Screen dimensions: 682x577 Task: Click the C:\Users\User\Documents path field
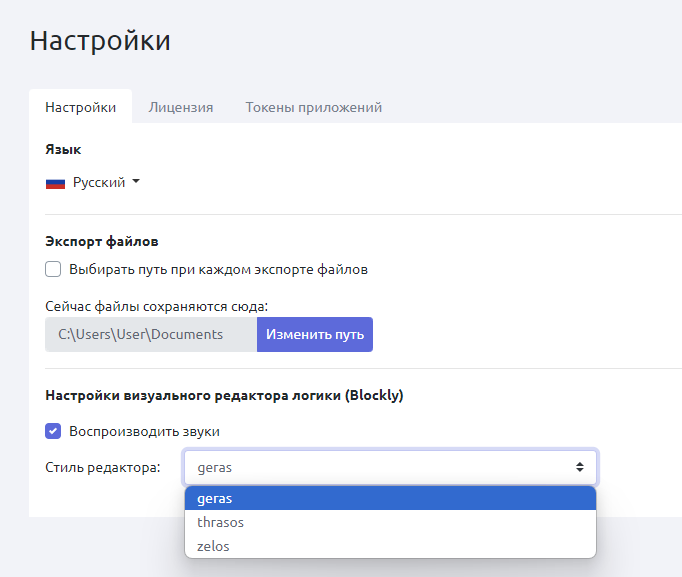coord(151,334)
